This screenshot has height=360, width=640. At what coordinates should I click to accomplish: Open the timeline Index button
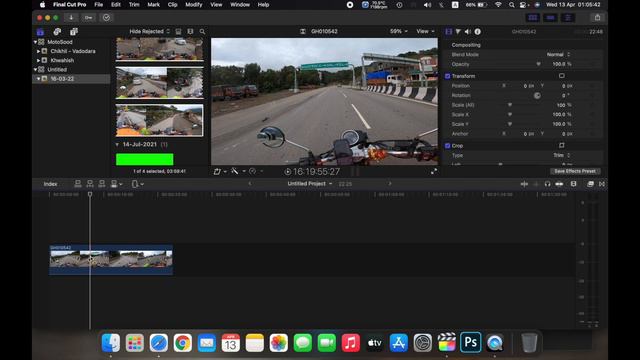[51, 184]
